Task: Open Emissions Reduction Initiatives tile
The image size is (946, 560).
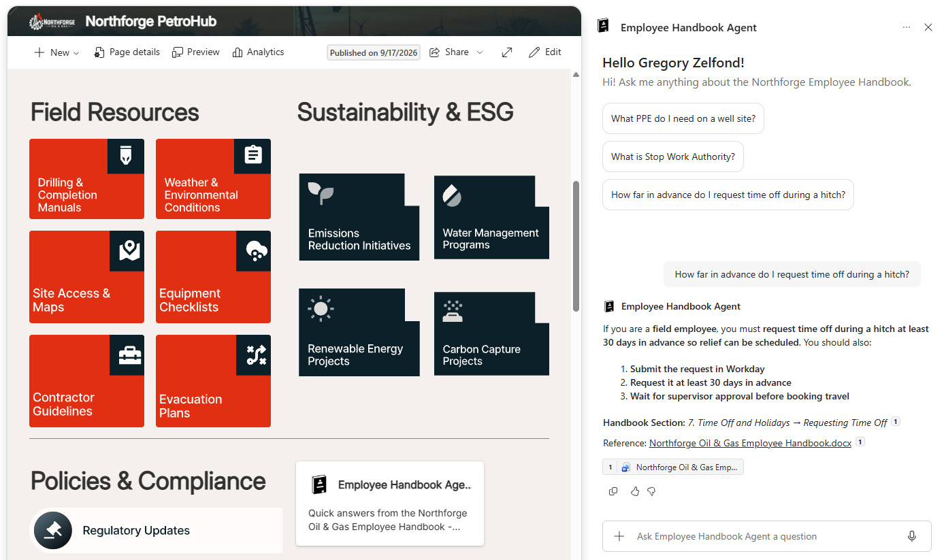Action: tap(359, 217)
